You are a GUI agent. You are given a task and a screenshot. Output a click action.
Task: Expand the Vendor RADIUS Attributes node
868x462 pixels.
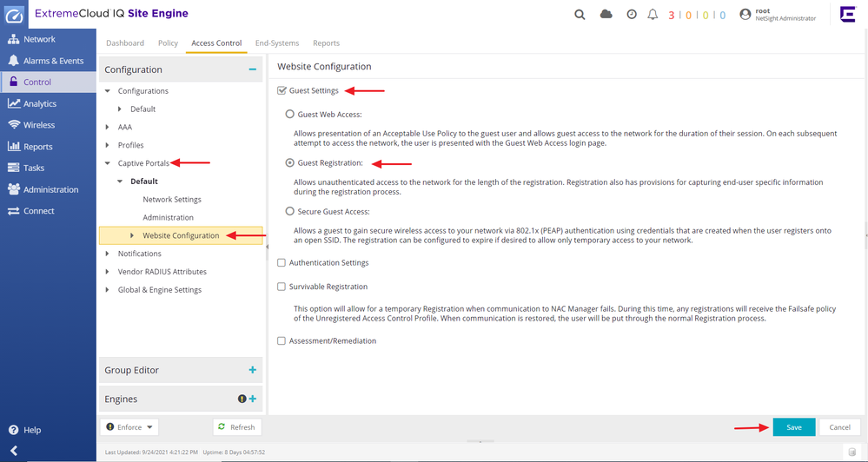click(108, 272)
